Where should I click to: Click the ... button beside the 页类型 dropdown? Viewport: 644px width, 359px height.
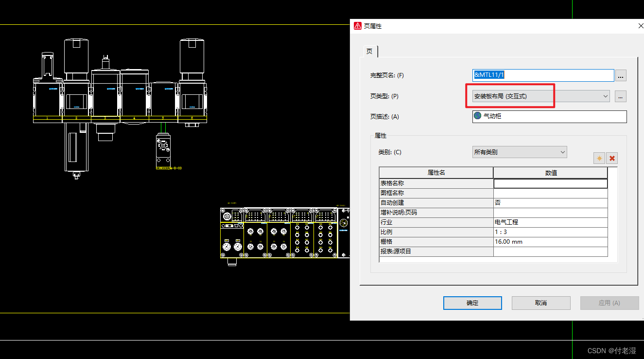pos(620,96)
